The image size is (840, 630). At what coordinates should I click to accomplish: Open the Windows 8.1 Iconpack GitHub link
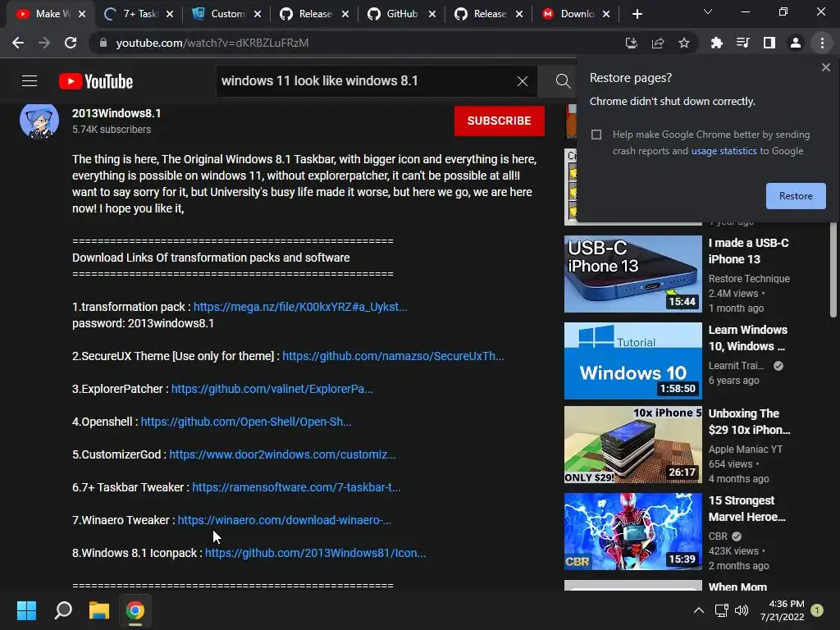(316, 553)
